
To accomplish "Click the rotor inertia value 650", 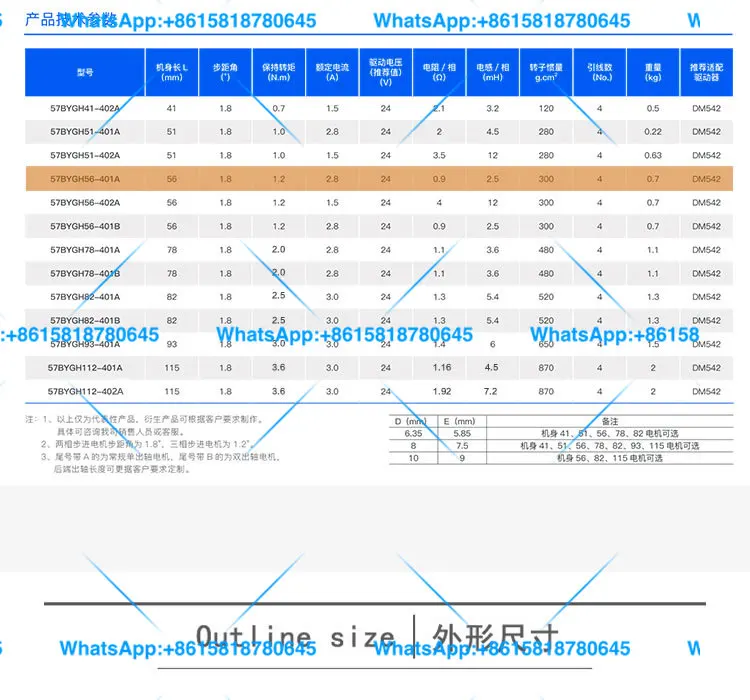I will coord(546,344).
